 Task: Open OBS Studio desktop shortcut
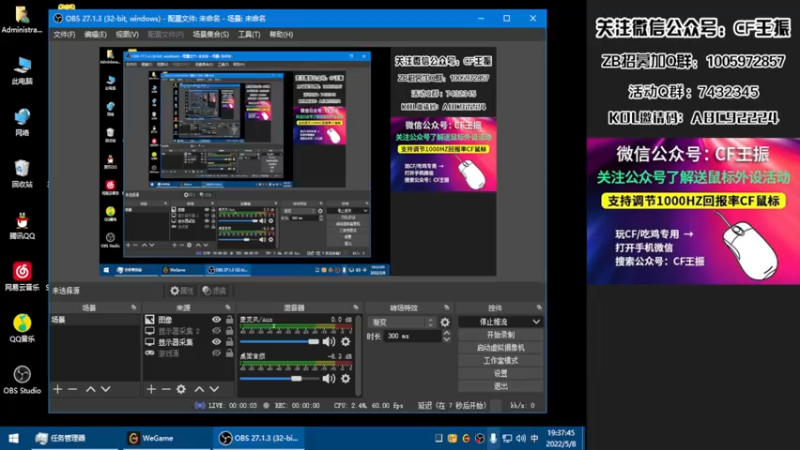pos(22,380)
